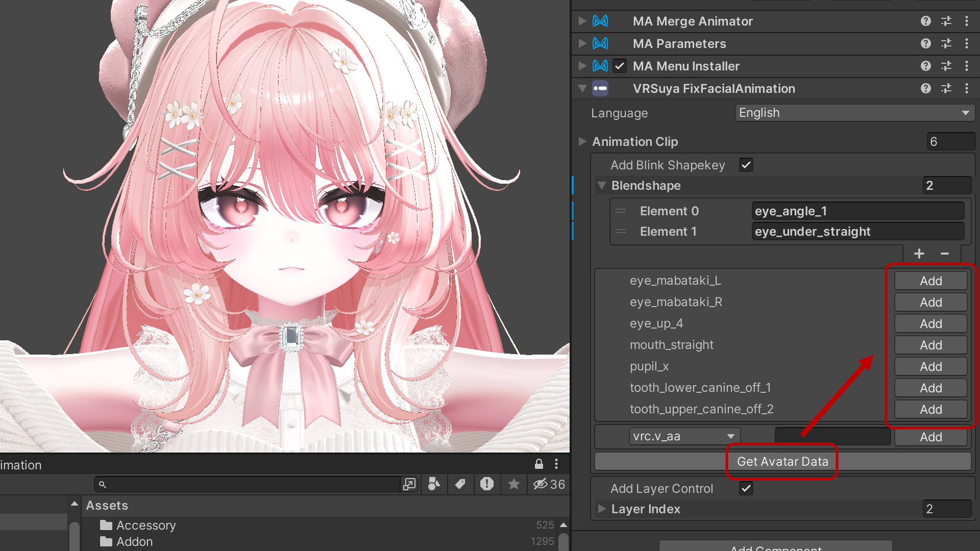Select the Addon folder in Assets
The height and width of the screenshot is (551, 980).
(x=127, y=541)
